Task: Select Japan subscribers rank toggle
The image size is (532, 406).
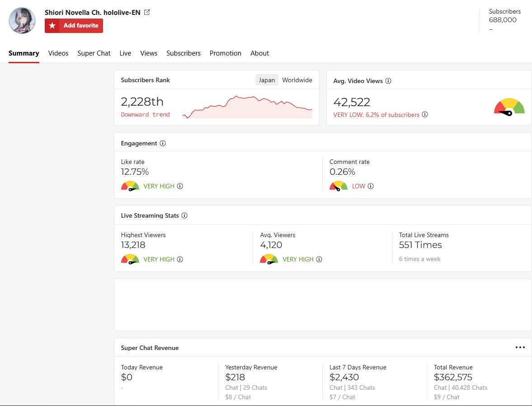Action: pyautogui.click(x=267, y=80)
